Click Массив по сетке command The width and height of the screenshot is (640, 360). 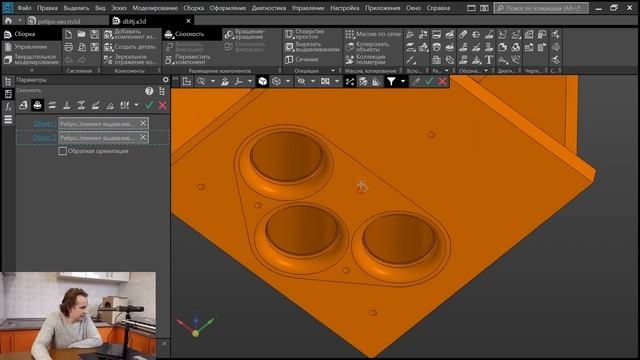pos(373,34)
